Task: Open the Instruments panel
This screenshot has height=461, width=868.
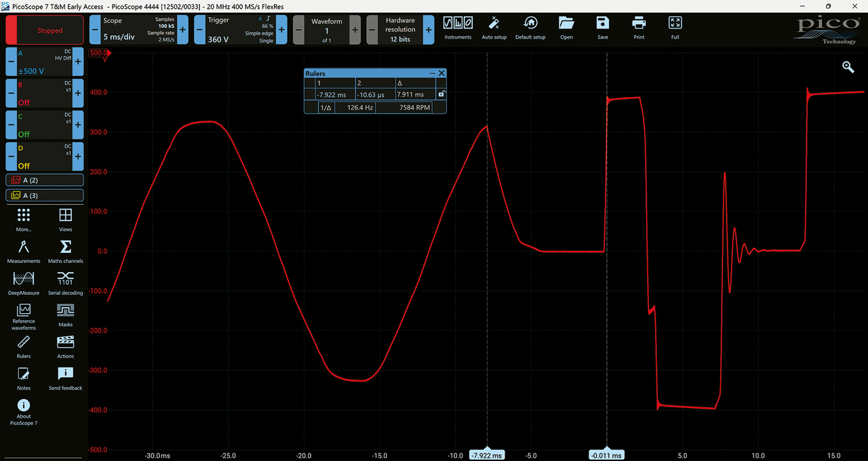Action: (458, 28)
